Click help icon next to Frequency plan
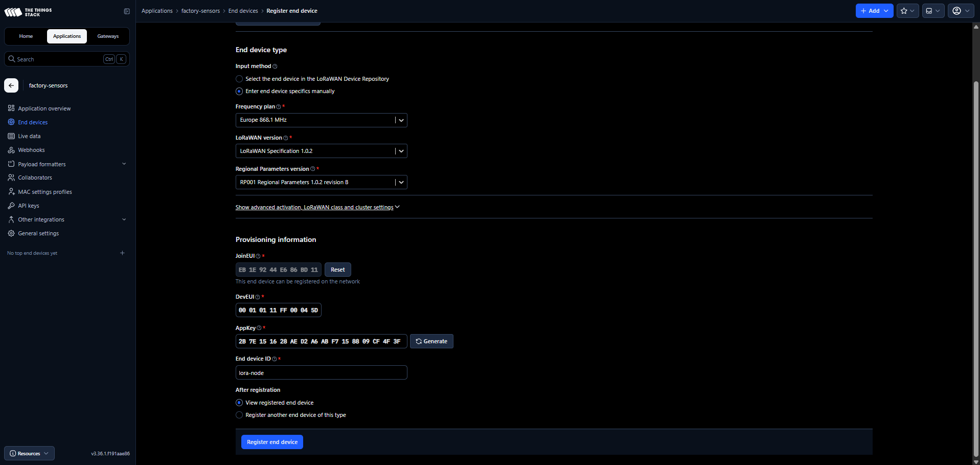The width and height of the screenshot is (980, 465). (279, 107)
